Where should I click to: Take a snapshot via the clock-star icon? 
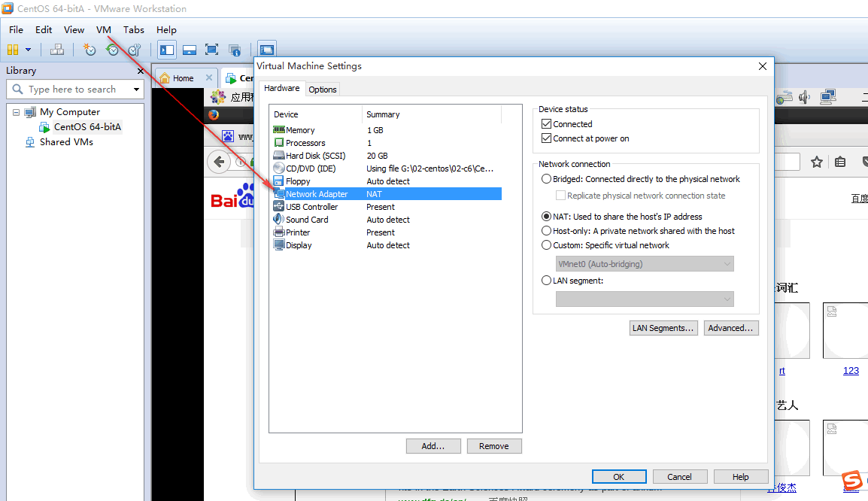pyautogui.click(x=89, y=50)
